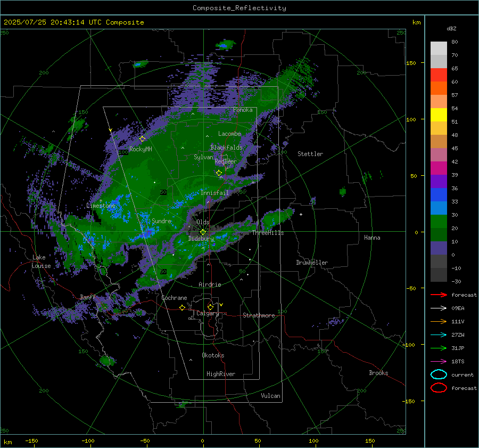Pick the bright yellow swatch in dBZ scale
Screen dimensions: 479x448
(x=439, y=115)
